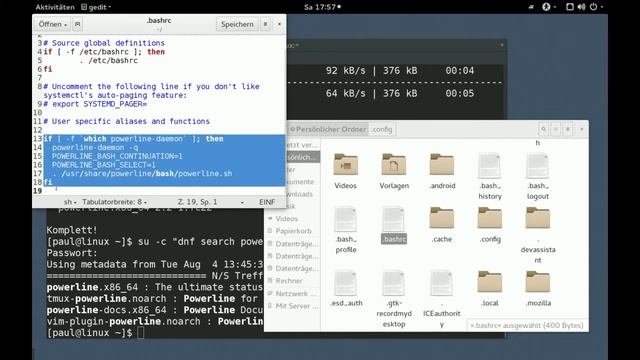Image resolution: width=640 pixels, height=360 pixels.
Task: Click the terminal prompt input line
Action: click(154, 333)
